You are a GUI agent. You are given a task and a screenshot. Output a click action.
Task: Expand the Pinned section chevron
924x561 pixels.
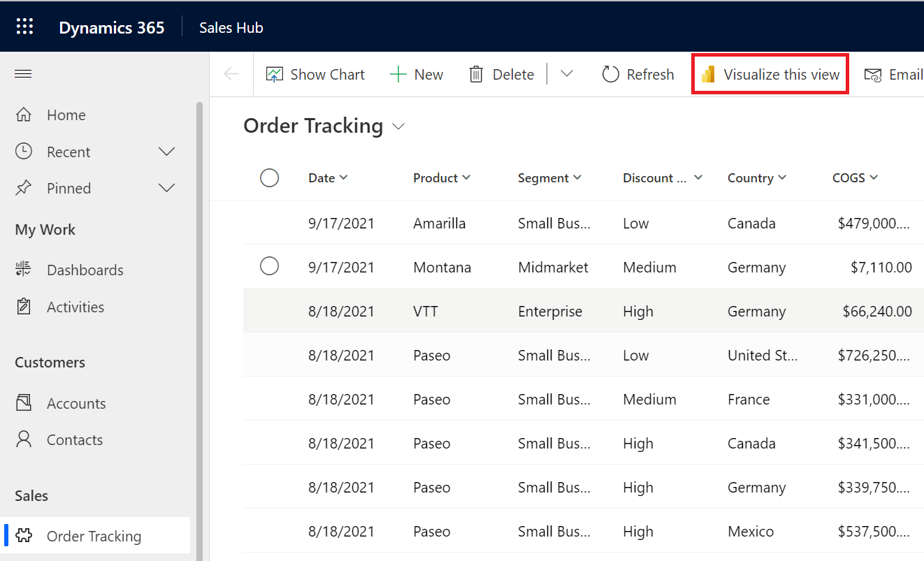pos(166,188)
